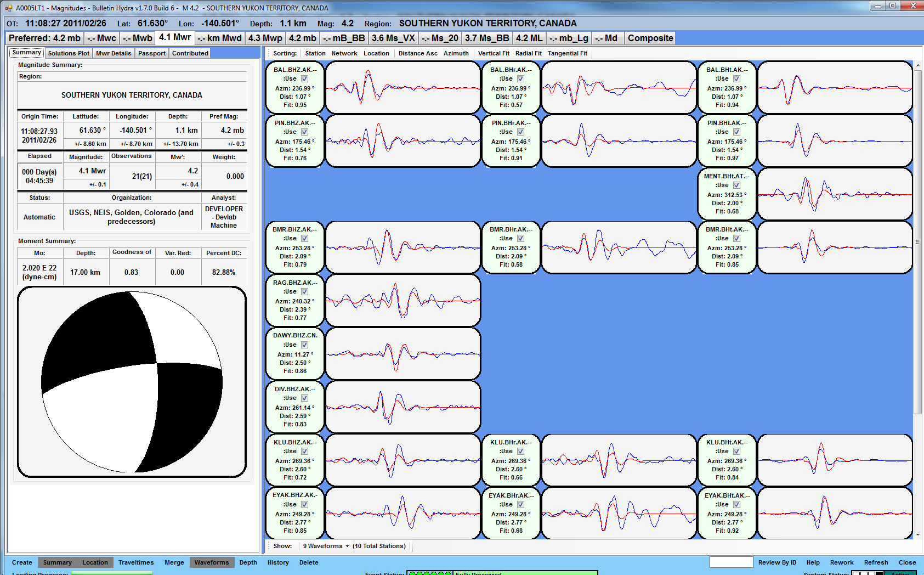Open the 9 Waveforms dropdown

coord(326,546)
